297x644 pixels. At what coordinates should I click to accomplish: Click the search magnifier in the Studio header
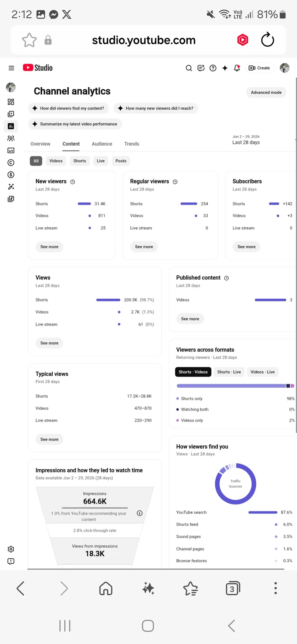(189, 68)
